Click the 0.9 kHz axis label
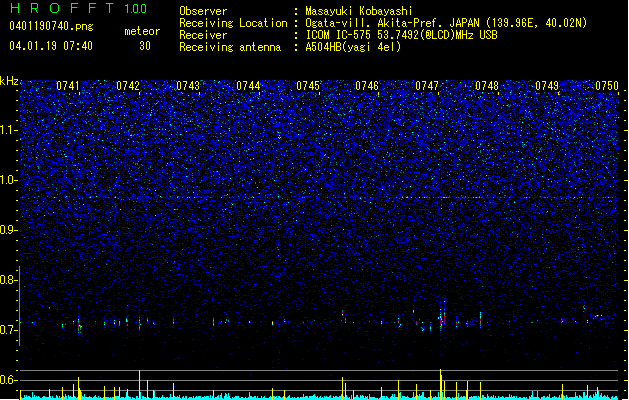This screenshot has width=629, height=400. (8, 230)
